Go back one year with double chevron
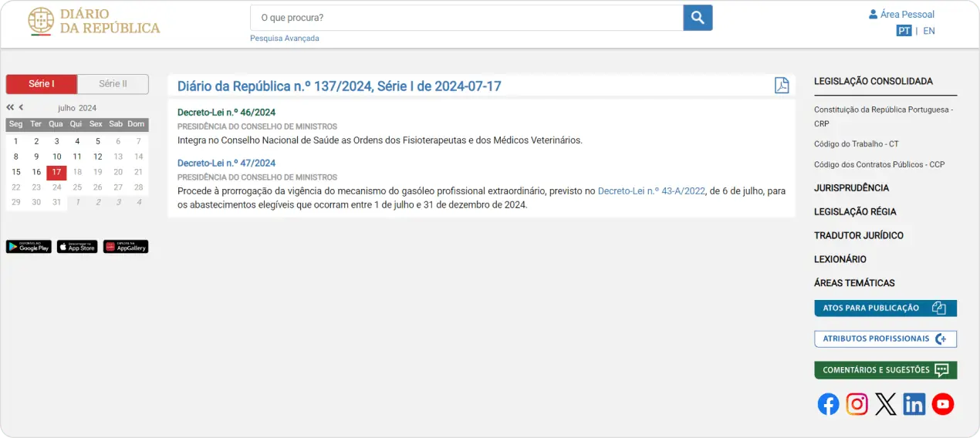Viewport: 980px width, 438px height. pyautogui.click(x=10, y=108)
